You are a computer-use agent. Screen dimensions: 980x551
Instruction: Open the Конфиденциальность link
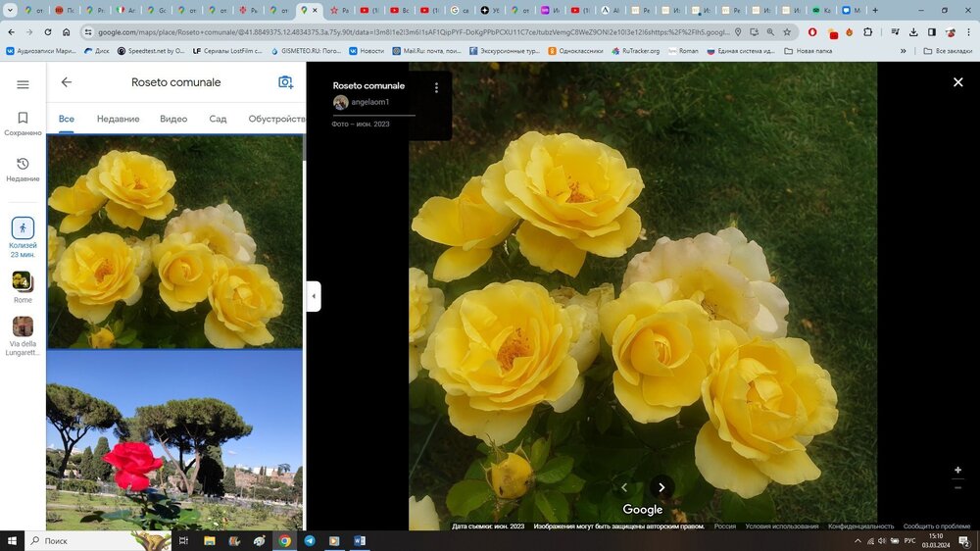[860, 526]
